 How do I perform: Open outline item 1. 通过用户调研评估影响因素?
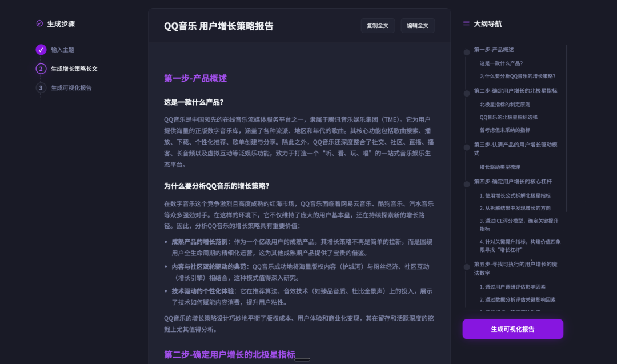(512, 287)
